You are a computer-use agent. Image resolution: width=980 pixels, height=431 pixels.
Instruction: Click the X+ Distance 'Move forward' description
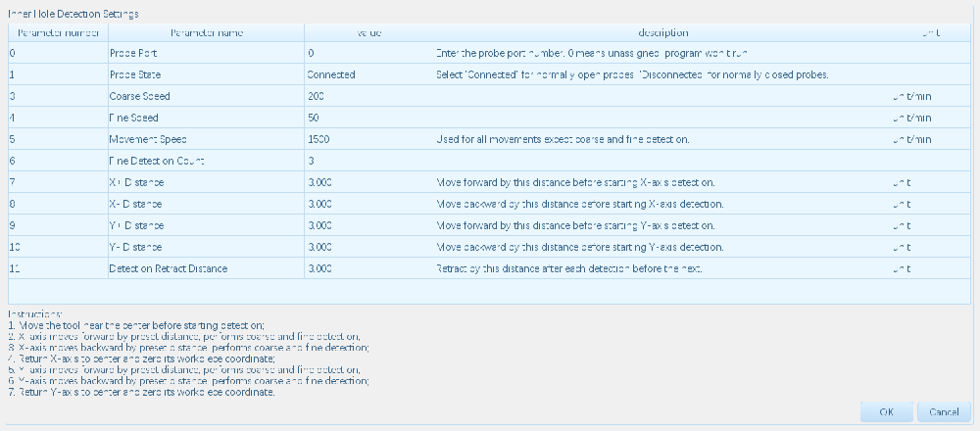(x=575, y=182)
